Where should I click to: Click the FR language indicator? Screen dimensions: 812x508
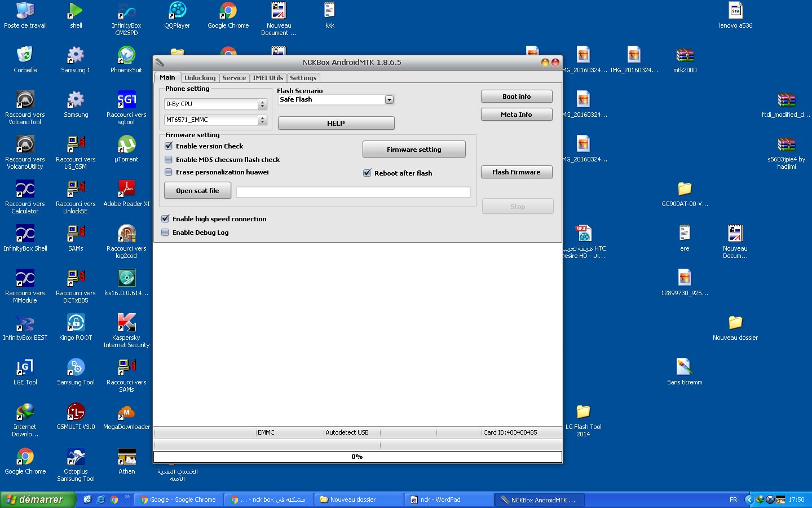click(733, 500)
